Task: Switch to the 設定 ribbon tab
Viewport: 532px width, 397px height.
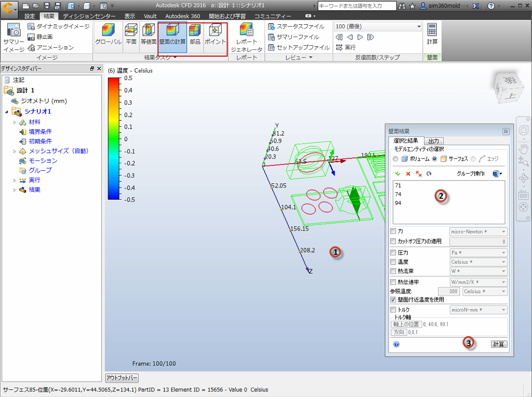Action: pos(30,16)
